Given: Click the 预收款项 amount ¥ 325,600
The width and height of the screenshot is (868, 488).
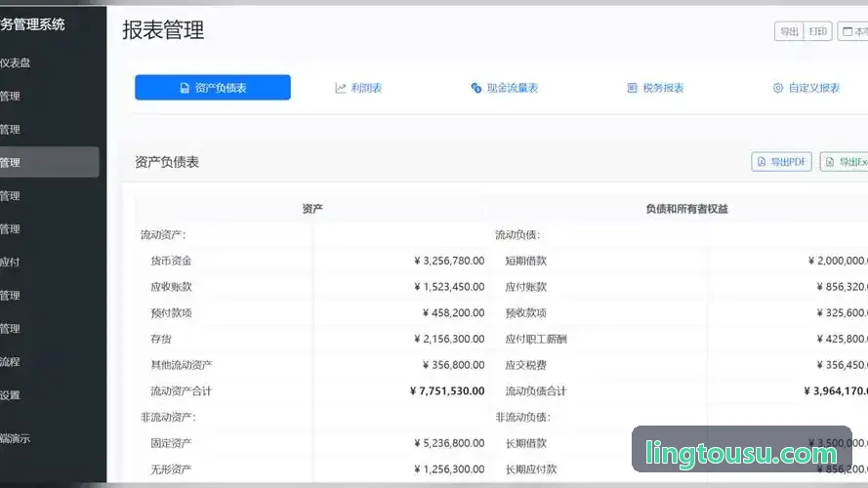Looking at the screenshot, I should tap(842, 312).
